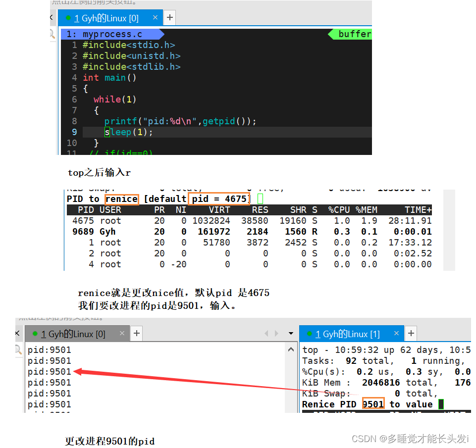Click the green 'buffer' label in vim
This screenshot has width=476, height=448.
coord(351,34)
